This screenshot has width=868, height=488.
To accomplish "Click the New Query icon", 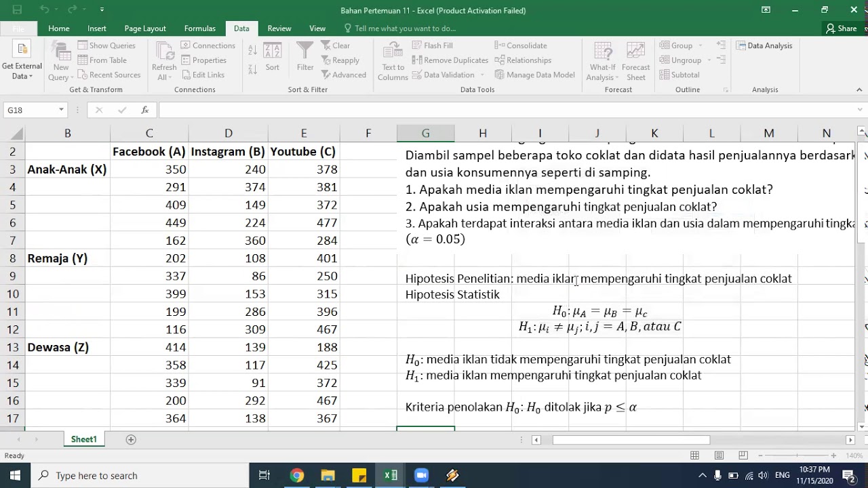I will click(x=61, y=61).
